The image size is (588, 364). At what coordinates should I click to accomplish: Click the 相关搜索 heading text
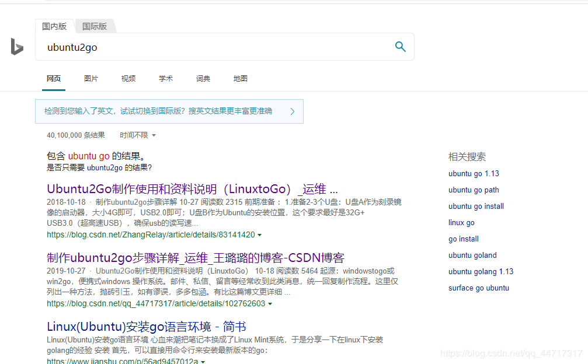pos(467,156)
